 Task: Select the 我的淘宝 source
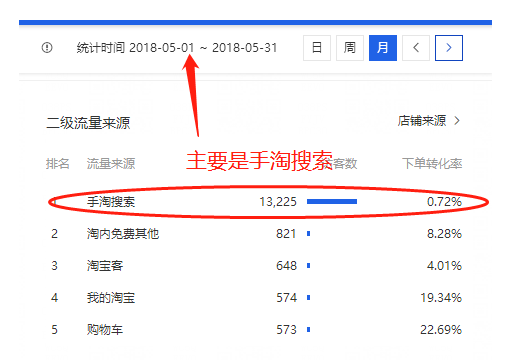(x=111, y=298)
